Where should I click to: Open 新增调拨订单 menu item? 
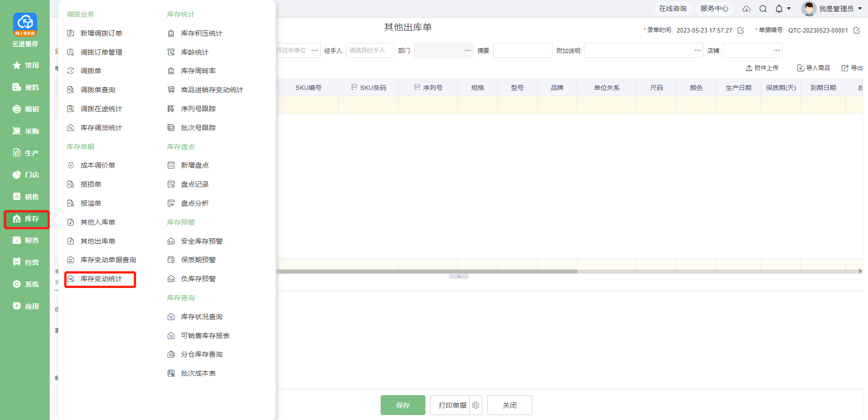point(95,33)
